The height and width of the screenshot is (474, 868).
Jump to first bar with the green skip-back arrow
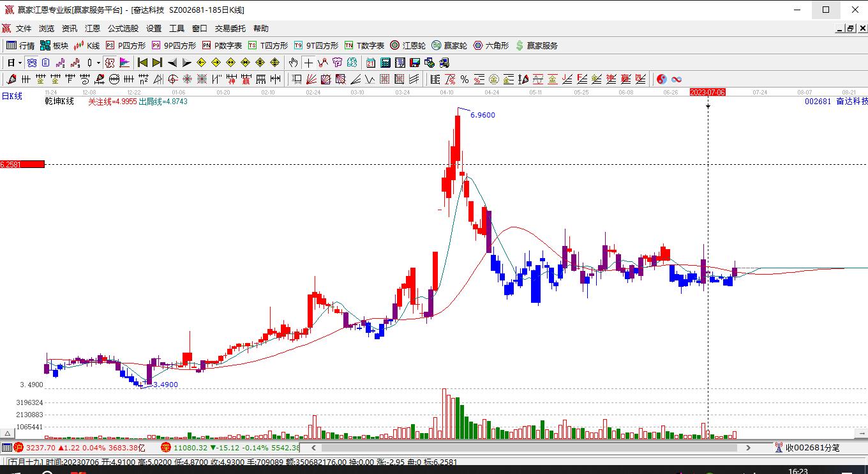click(x=142, y=63)
